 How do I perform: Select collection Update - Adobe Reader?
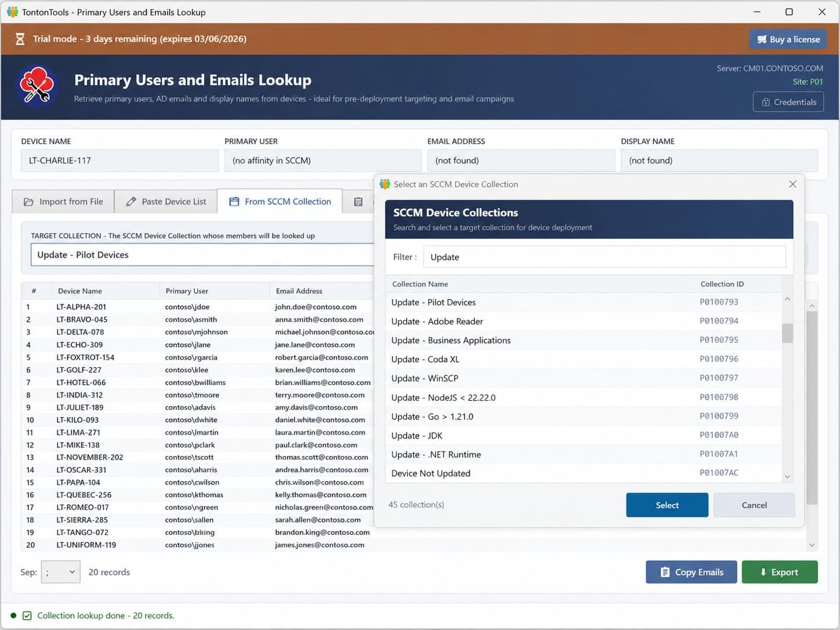pyautogui.click(x=584, y=321)
